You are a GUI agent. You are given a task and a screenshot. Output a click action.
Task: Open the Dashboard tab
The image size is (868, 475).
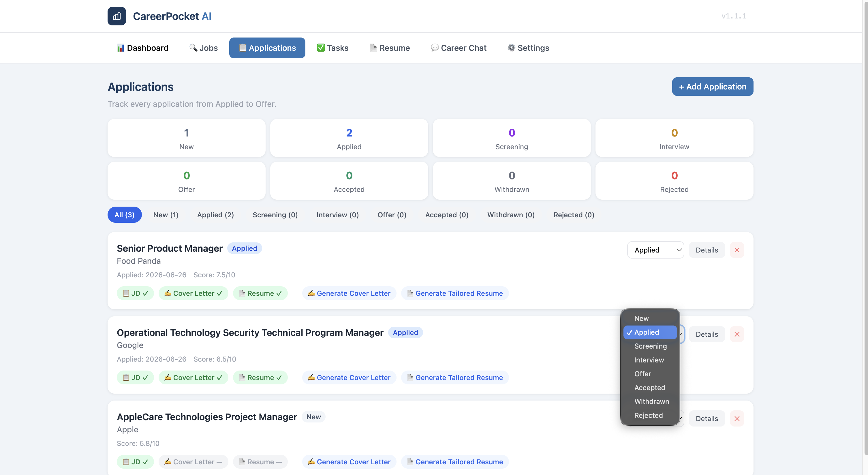click(x=142, y=48)
